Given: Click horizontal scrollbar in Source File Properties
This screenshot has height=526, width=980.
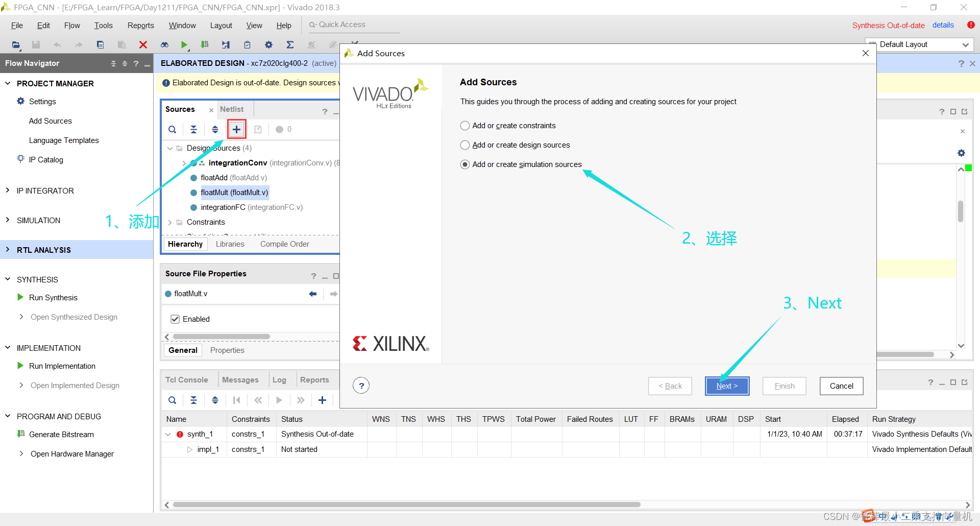Looking at the screenshot, I should (x=222, y=337).
